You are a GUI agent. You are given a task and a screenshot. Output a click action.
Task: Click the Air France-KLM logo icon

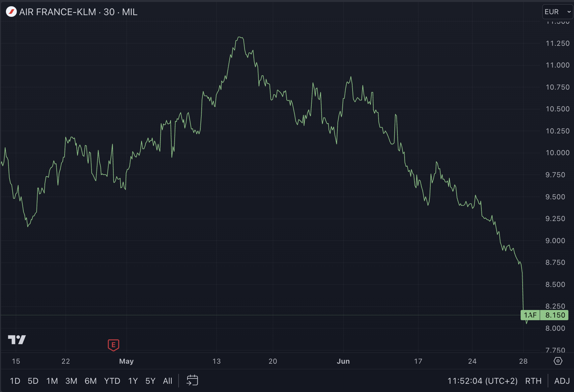tap(11, 12)
